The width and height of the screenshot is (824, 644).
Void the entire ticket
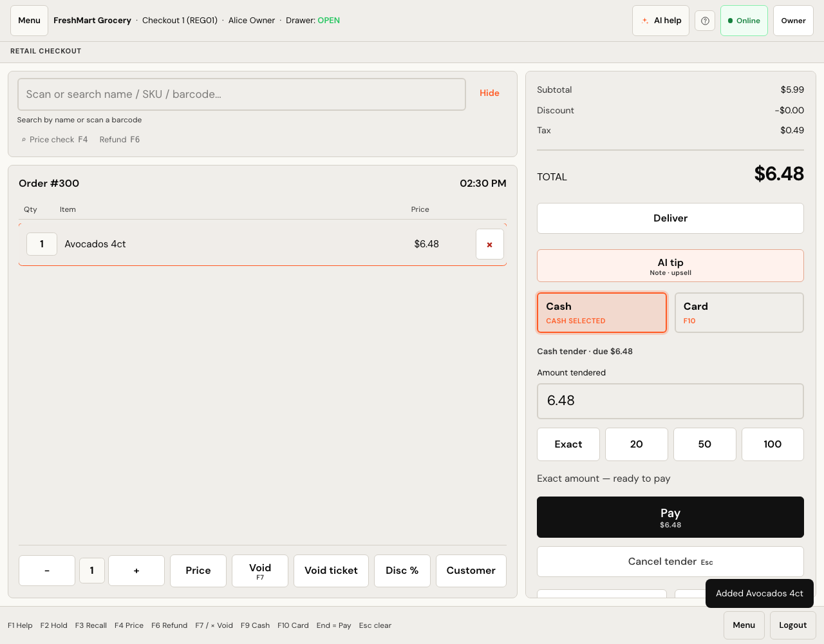click(x=331, y=571)
